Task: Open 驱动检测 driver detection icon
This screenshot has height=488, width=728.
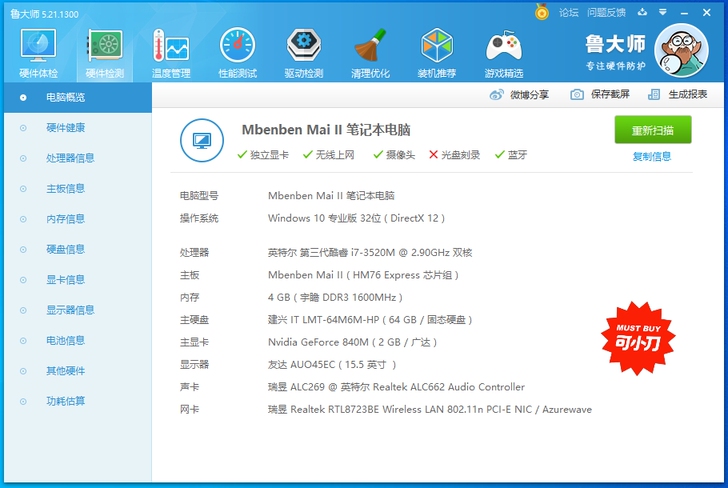Action: point(304,53)
